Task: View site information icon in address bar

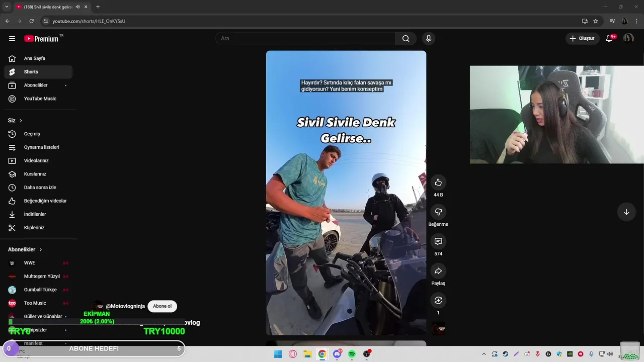Action: (x=46, y=21)
